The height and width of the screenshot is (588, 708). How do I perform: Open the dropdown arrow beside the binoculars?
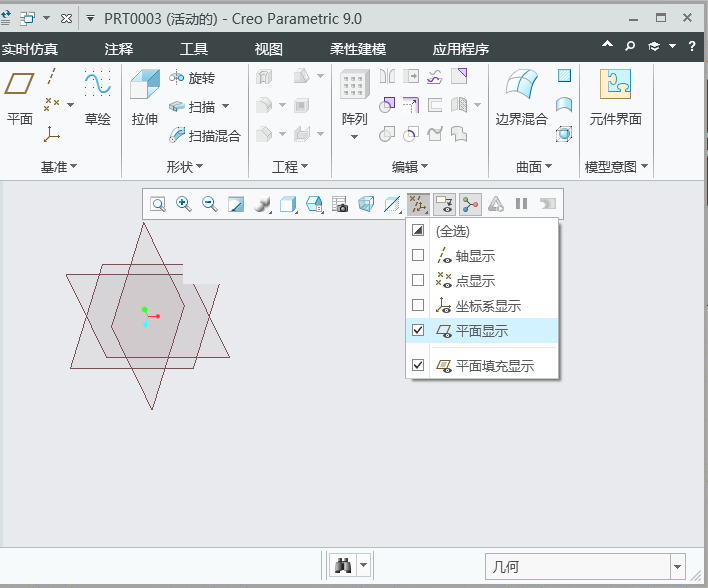pos(364,565)
